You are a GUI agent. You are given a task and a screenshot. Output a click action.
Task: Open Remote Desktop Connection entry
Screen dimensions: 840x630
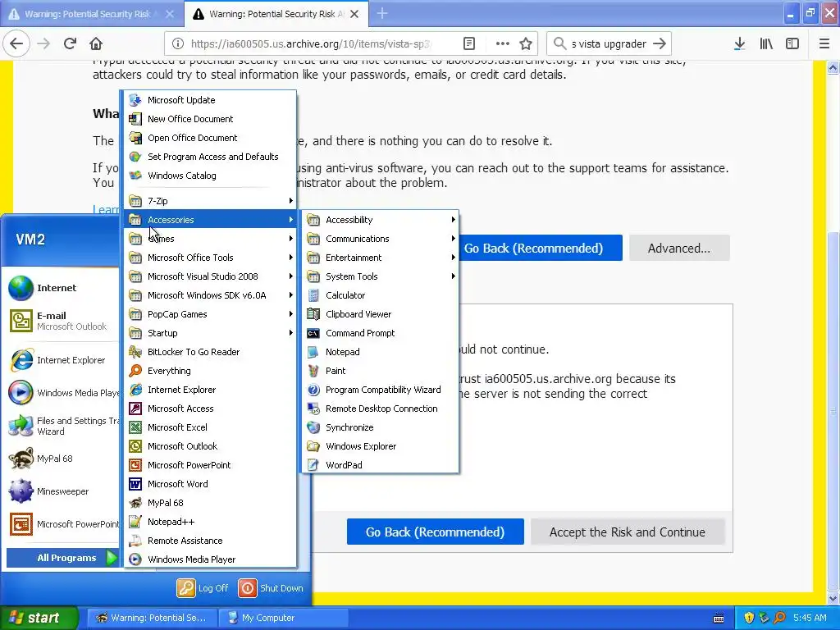(381, 409)
